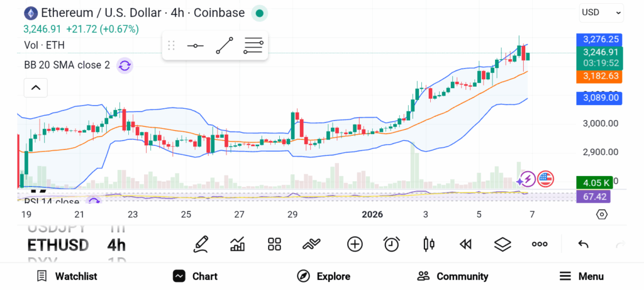The image size is (644, 290).
Task: Switch to the Explore tab
Action: [323, 276]
